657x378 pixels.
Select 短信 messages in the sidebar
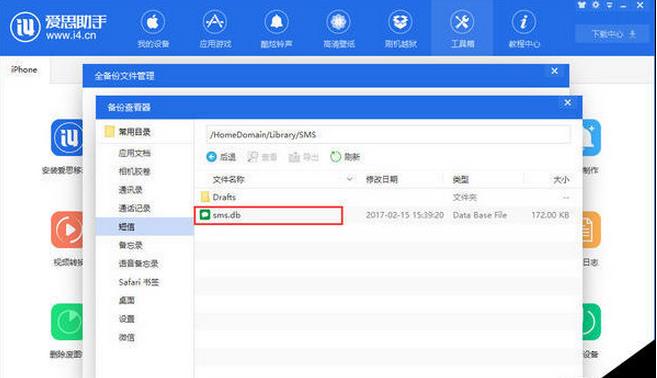145,227
